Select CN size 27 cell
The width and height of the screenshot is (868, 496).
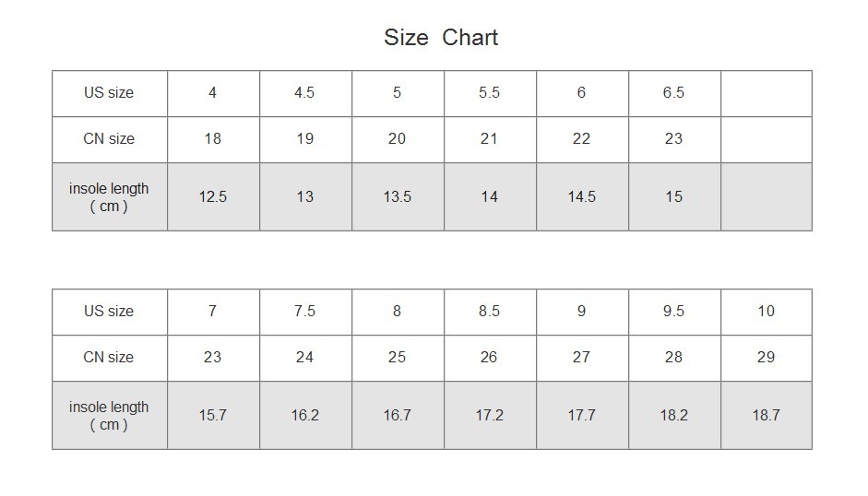point(582,358)
